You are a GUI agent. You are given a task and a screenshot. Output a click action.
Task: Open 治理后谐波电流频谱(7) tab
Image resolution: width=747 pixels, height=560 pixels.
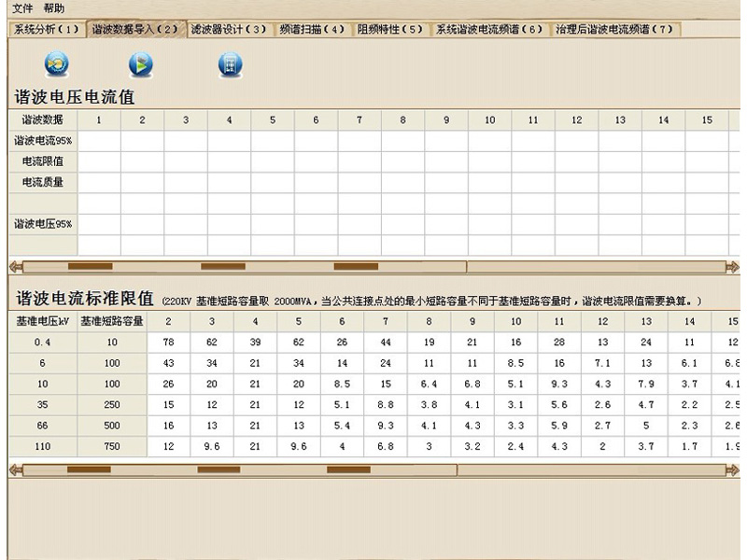(614, 29)
